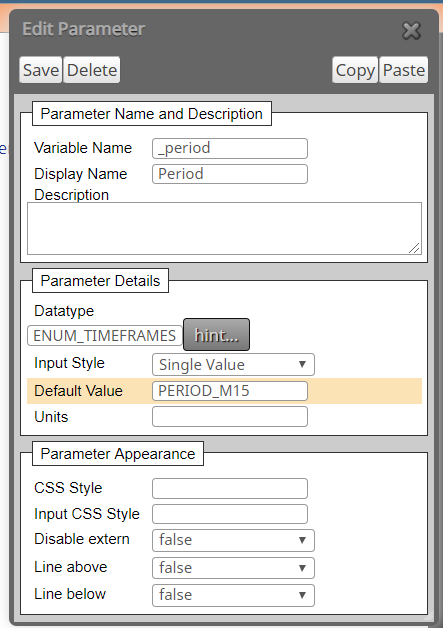Close the Edit Parameter dialog
443x628 pixels.
click(x=411, y=31)
